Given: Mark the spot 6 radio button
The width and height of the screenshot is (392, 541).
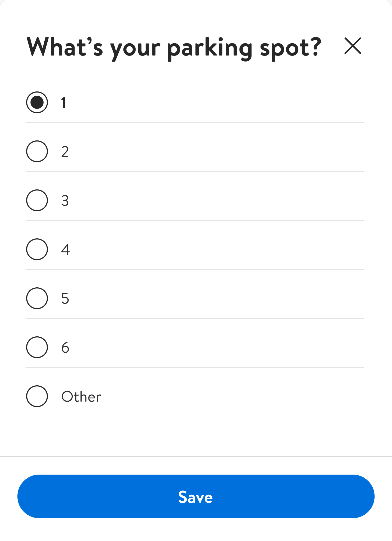Looking at the screenshot, I should [37, 347].
